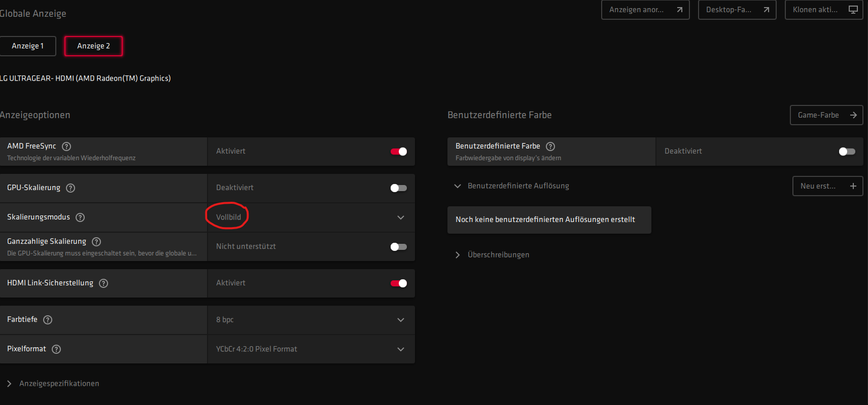Toggle Ganzzahlige Skalierung switch
Screen dimensions: 868x405
399,247
